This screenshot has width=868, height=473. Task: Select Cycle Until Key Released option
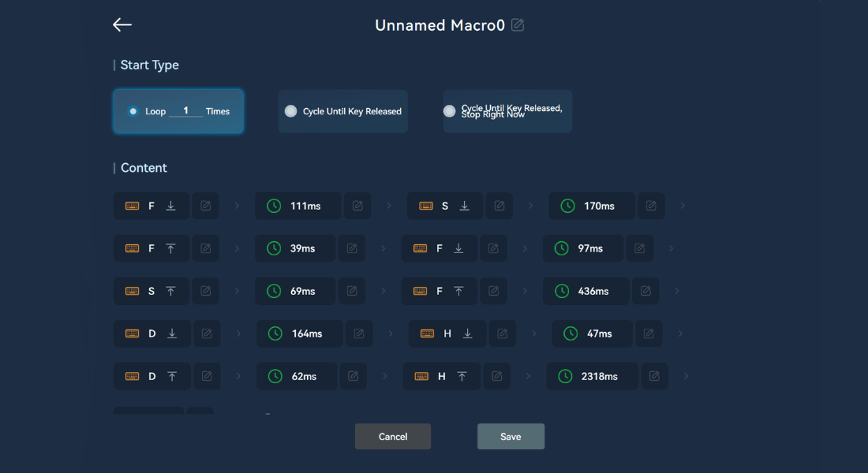pyautogui.click(x=291, y=111)
